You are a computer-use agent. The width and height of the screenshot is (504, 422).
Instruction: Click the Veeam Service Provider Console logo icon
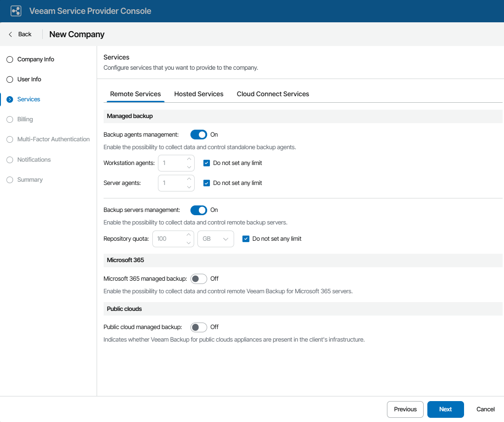(x=16, y=11)
